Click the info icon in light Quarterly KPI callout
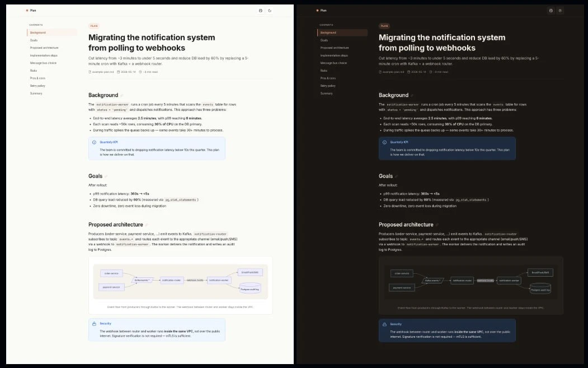This screenshot has height=368, width=588. (94, 142)
